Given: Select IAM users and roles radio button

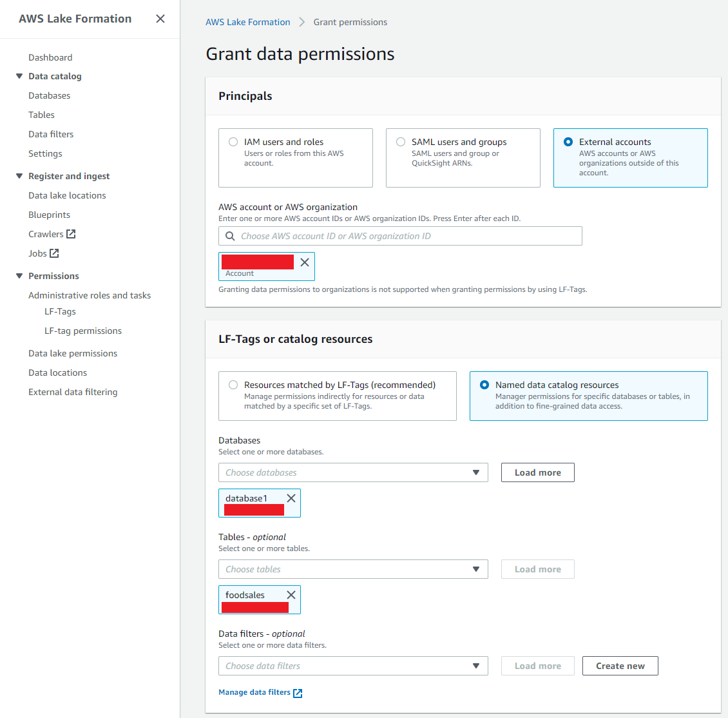Looking at the screenshot, I should tap(233, 142).
